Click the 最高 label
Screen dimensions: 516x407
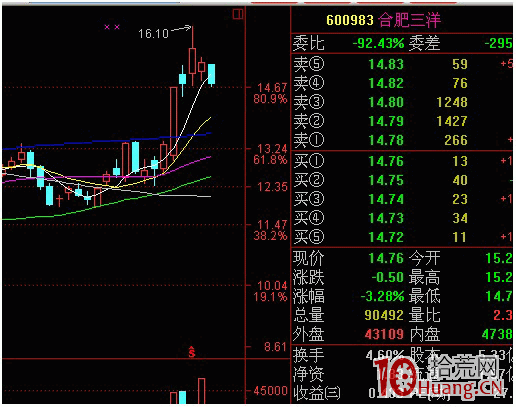point(424,277)
